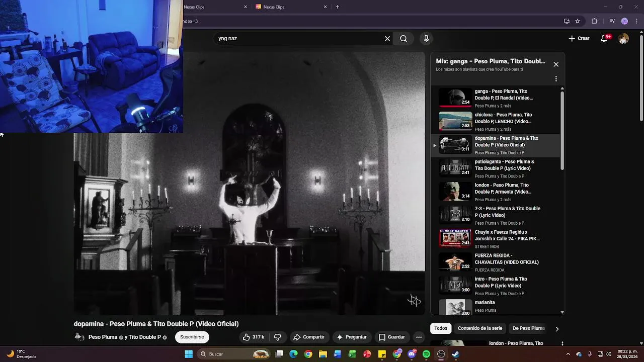Close the second Nexus Clips tab
Image resolution: width=644 pixels, height=362 pixels.
click(325, 7)
